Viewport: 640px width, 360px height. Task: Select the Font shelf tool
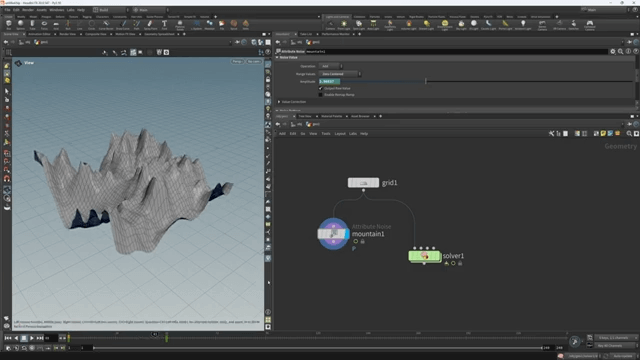tap(164, 24)
